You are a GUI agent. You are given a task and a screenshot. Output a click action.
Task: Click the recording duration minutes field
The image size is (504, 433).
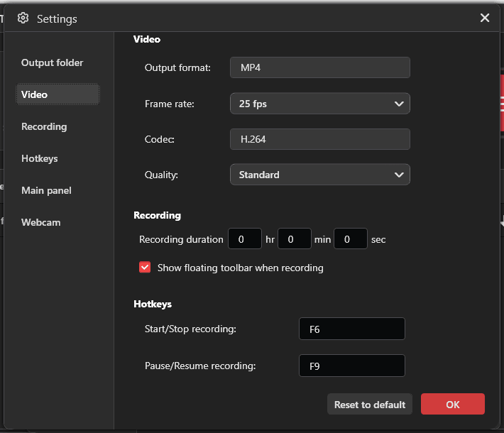pos(295,239)
